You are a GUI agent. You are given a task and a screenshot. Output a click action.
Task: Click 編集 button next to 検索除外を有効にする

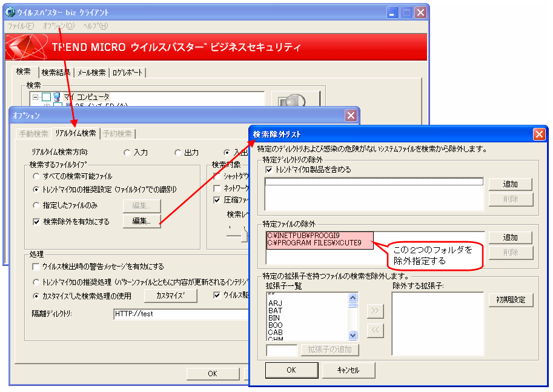click(x=142, y=221)
